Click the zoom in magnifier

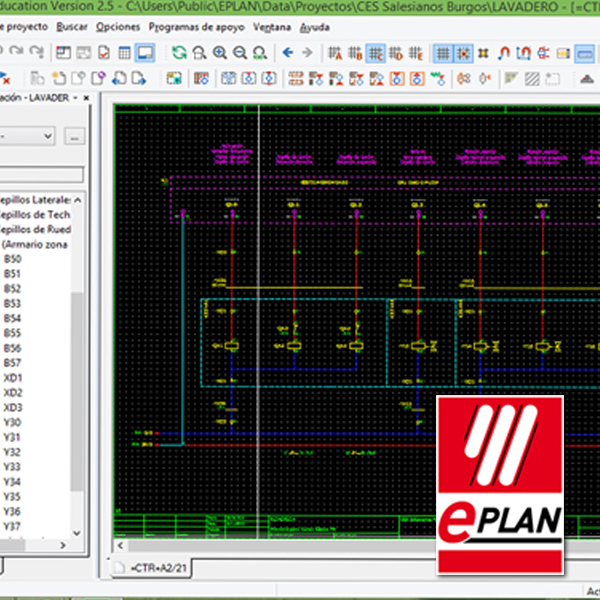click(x=220, y=52)
